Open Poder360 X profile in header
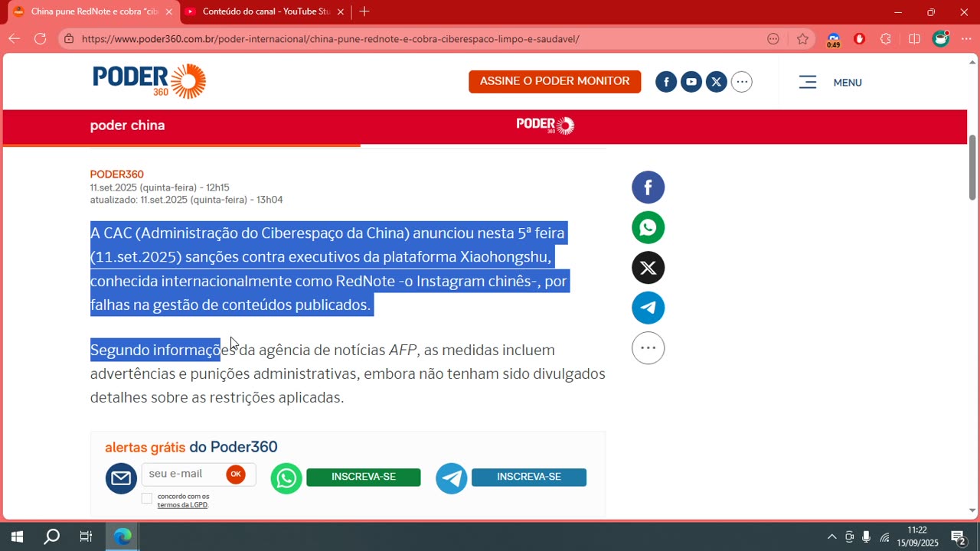This screenshot has height=551, width=980. tap(717, 82)
